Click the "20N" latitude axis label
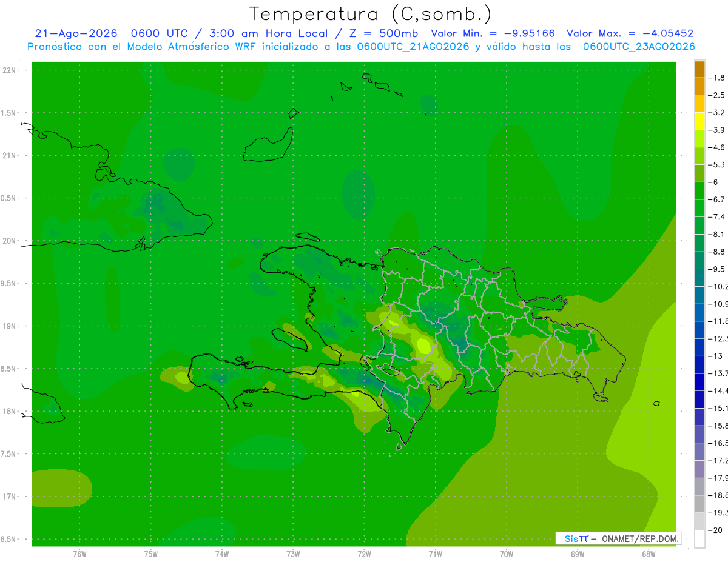This screenshot has height=562, width=728. [8, 241]
